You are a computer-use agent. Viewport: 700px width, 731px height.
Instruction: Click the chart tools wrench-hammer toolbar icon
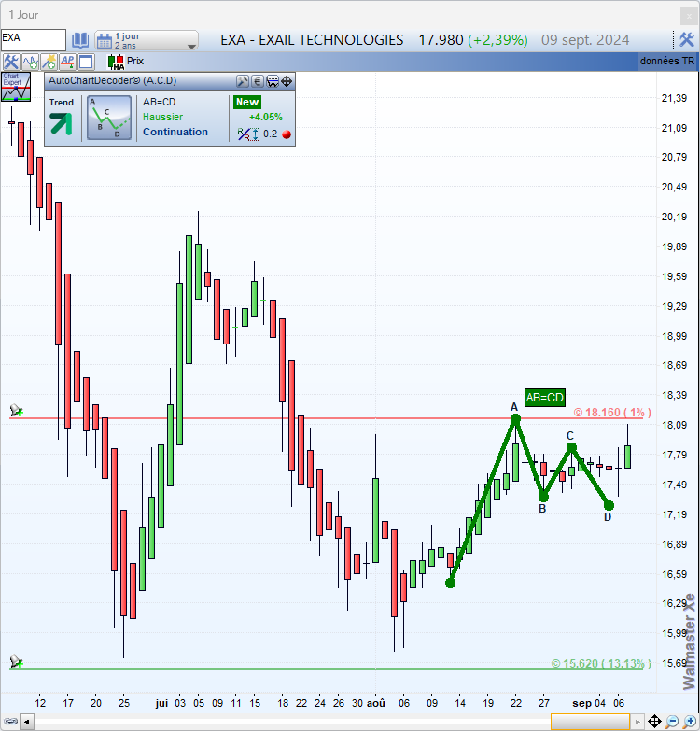pos(10,62)
